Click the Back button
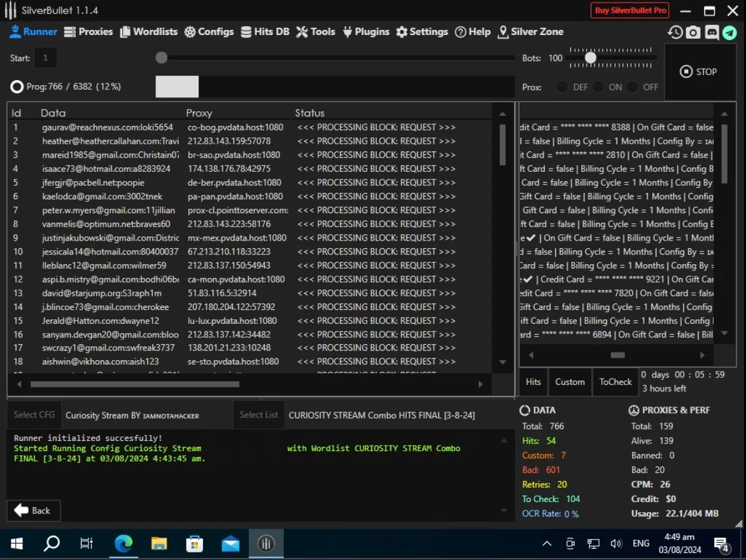This screenshot has height=560, width=746. tap(33, 510)
